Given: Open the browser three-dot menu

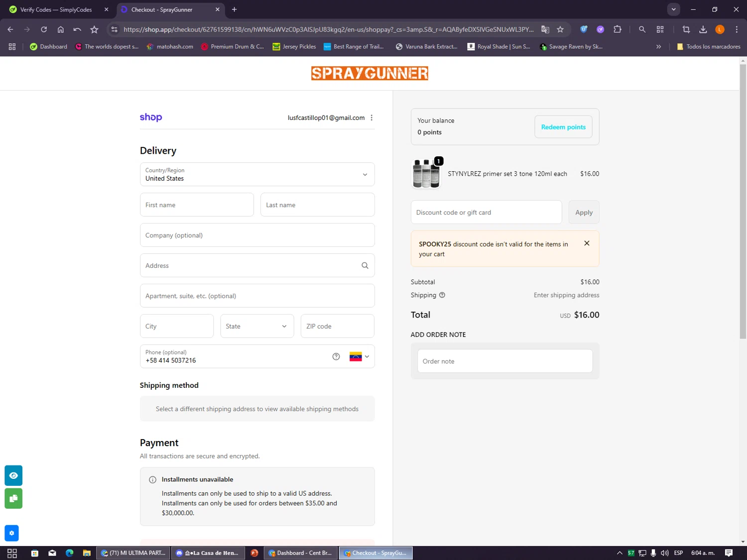Looking at the screenshot, I should [x=737, y=29].
